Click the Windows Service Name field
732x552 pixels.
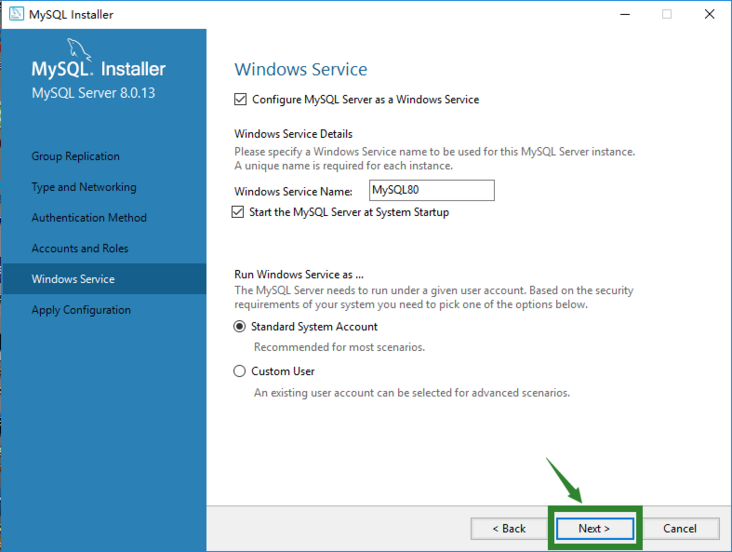(x=432, y=190)
